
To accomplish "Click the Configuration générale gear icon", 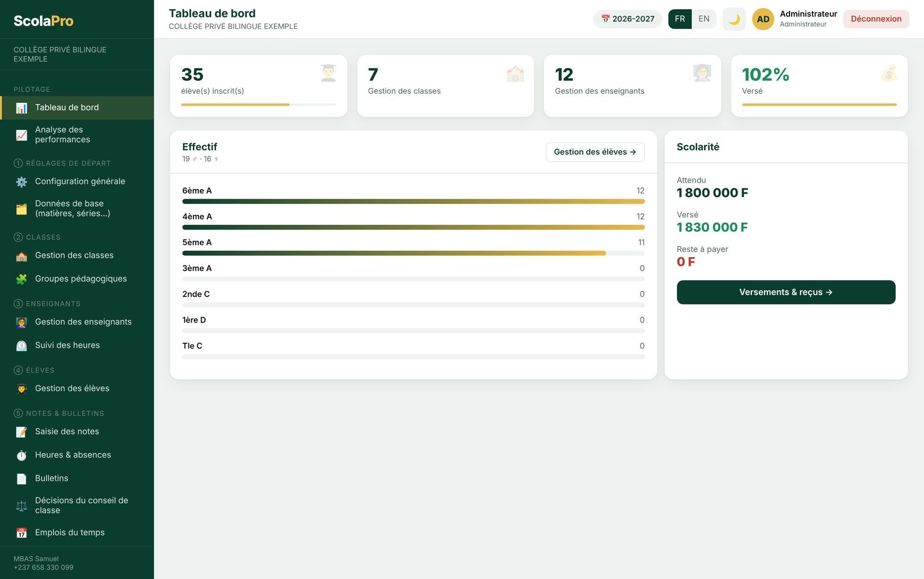I will [x=21, y=182].
